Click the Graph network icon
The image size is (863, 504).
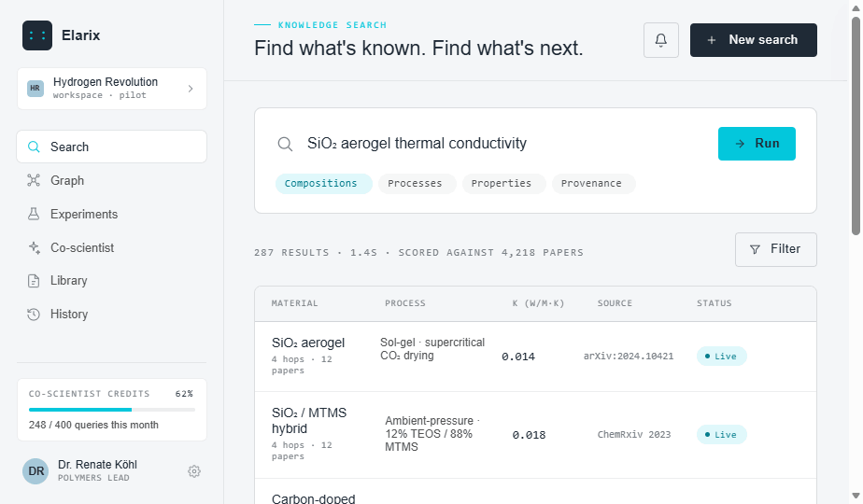(x=34, y=180)
